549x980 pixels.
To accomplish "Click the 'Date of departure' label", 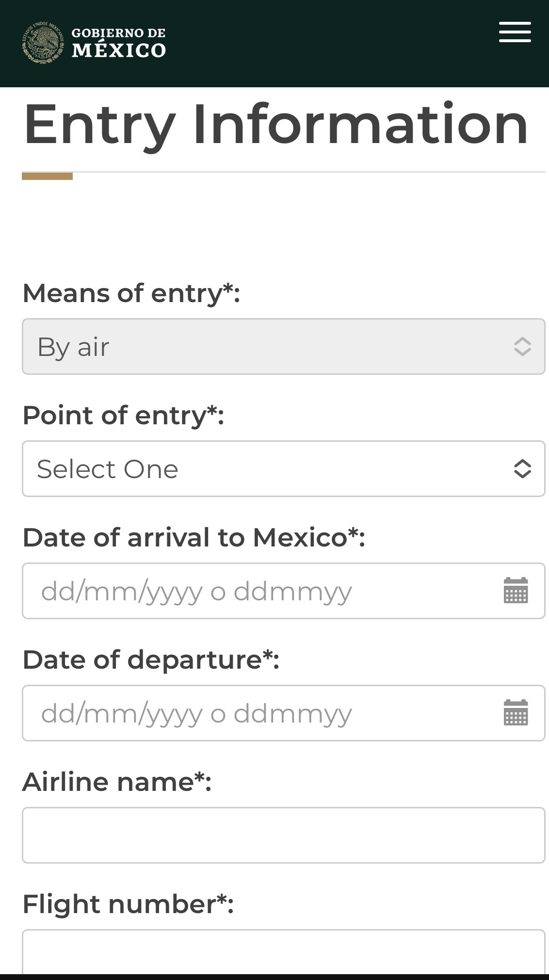I will pos(151,659).
